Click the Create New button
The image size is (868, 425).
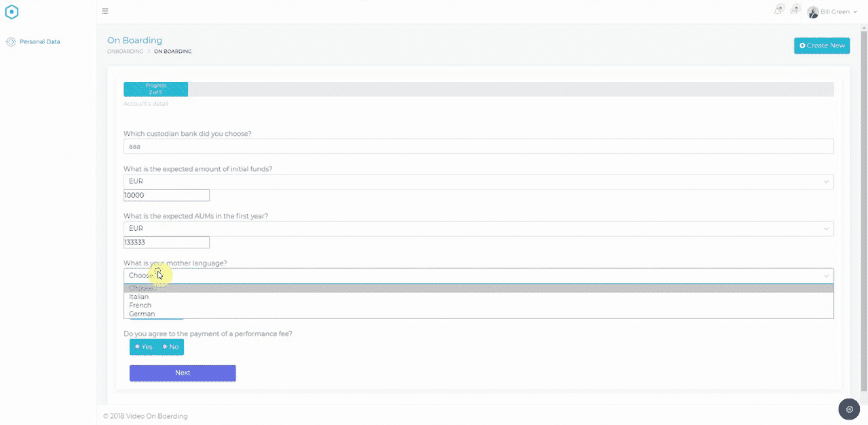(822, 45)
